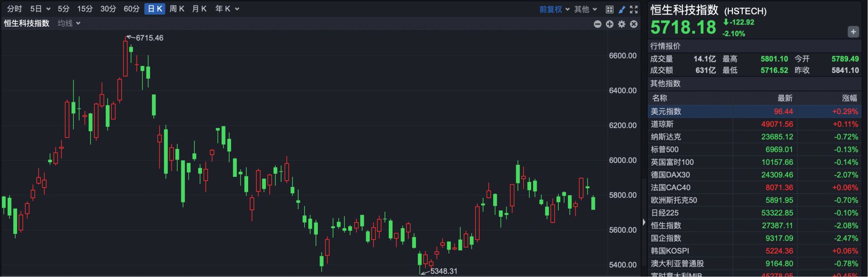
Task: Select the 月K monthly chart tab
Action: tap(199, 9)
